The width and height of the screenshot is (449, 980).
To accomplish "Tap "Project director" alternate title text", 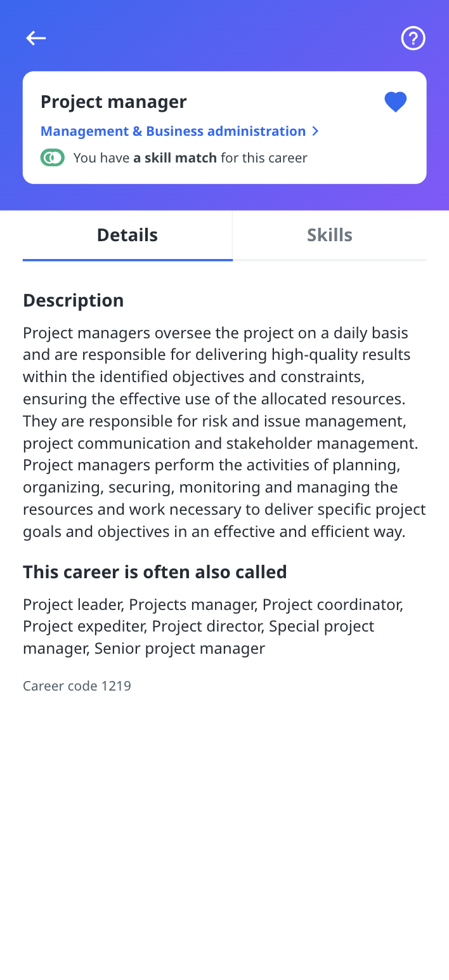I will [207, 626].
